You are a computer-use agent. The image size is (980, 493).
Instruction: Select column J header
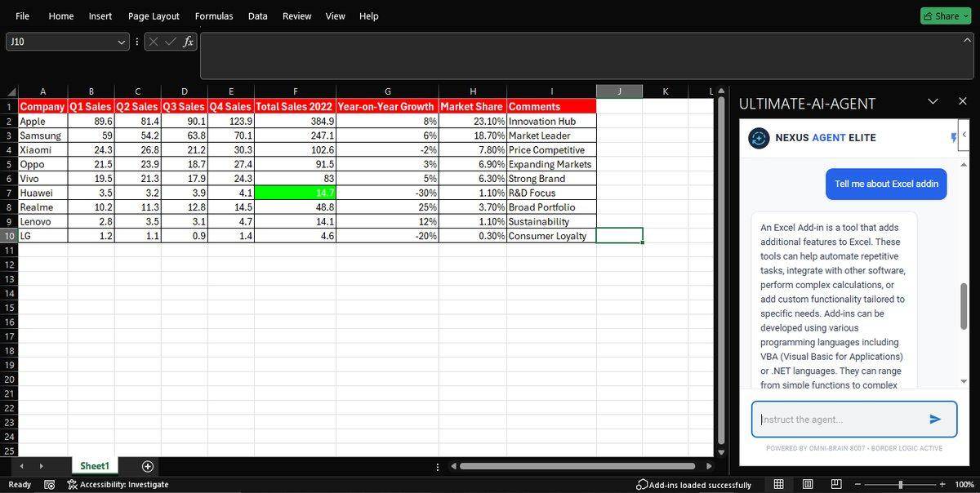click(619, 91)
